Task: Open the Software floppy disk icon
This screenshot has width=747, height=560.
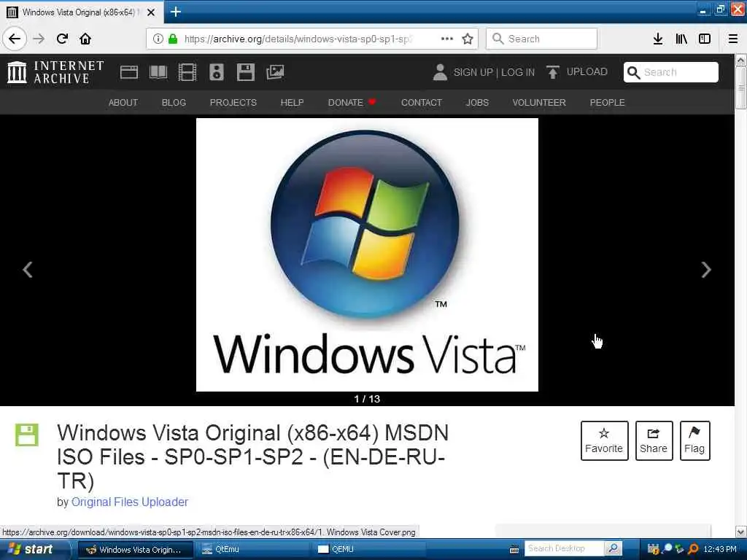Action: (x=245, y=72)
